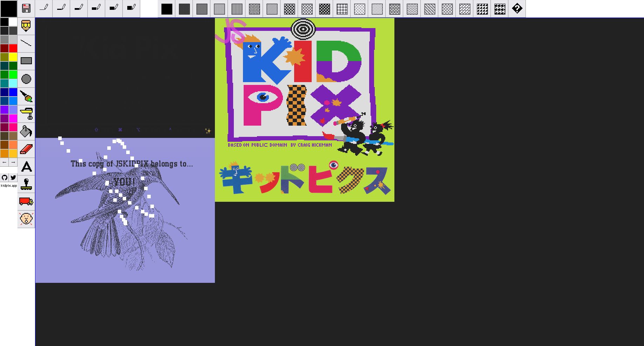Select the Eraser tool
The image size is (644, 346).
26,149
